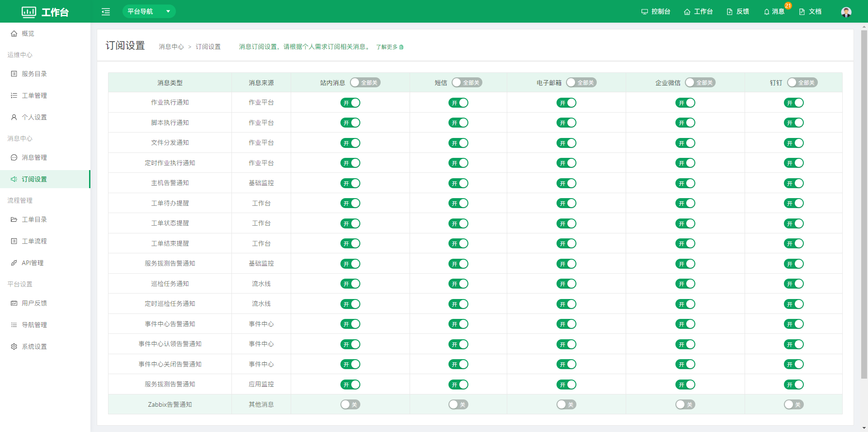Viewport: 868px width, 432px height.
Task: Click the 概览 home icon in sidebar
Action: click(x=14, y=33)
